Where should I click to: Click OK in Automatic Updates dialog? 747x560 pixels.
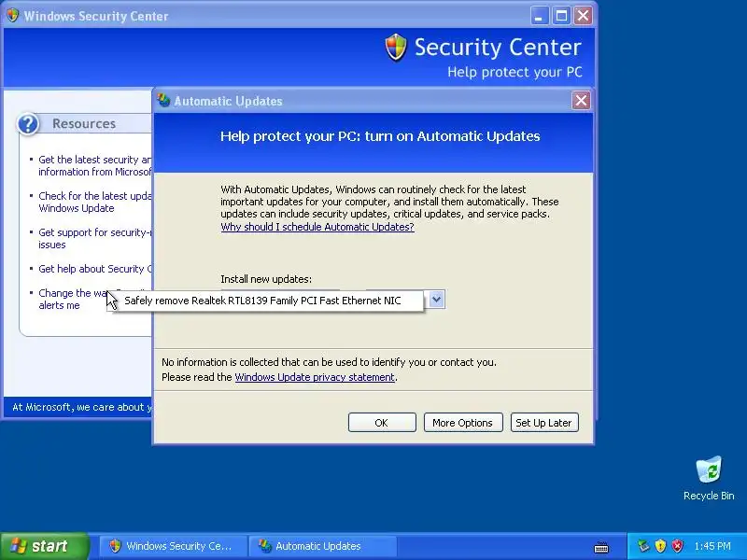point(382,423)
